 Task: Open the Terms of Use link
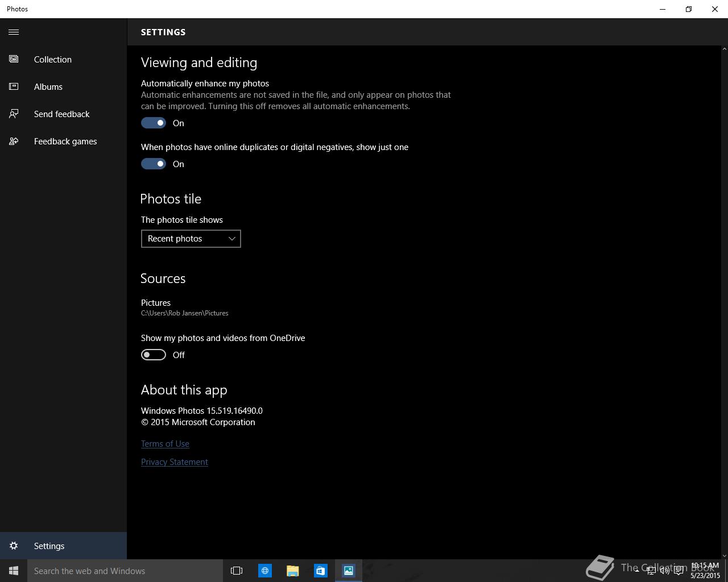165,444
